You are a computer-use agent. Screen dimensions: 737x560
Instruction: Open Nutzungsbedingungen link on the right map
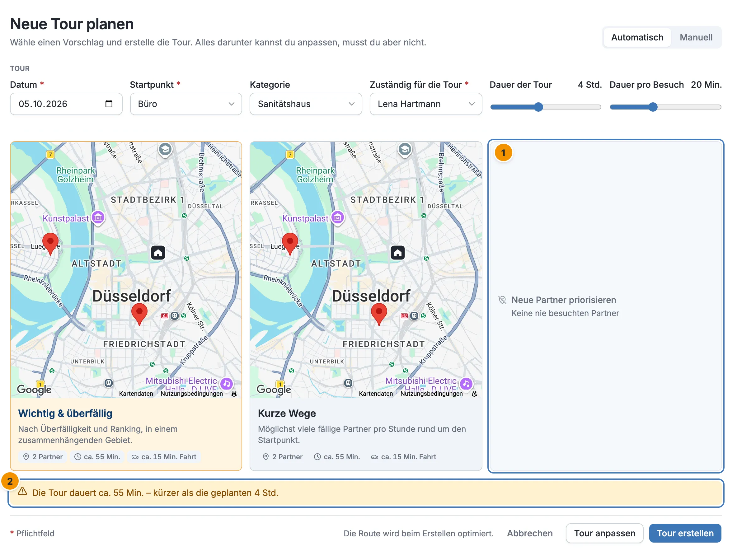click(x=432, y=393)
